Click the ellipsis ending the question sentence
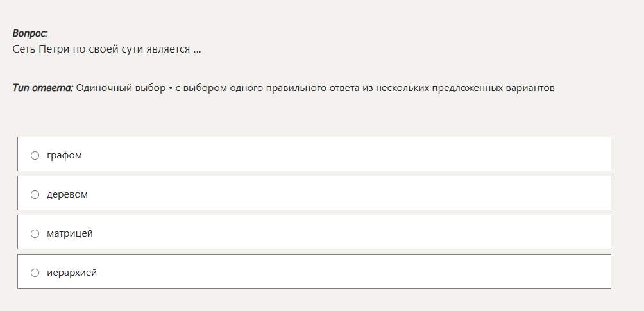Screen dimensions: 644x311 (197, 49)
